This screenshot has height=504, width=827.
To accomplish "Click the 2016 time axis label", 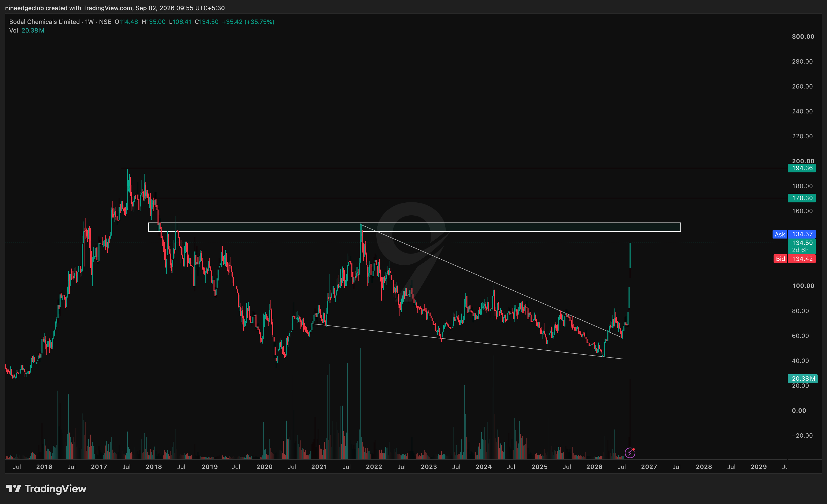I will pyautogui.click(x=44, y=467).
